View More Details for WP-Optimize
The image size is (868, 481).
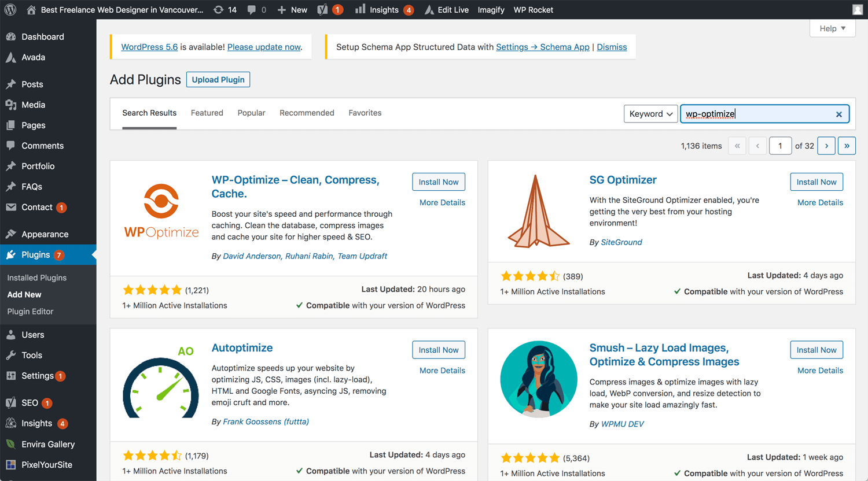tap(442, 202)
